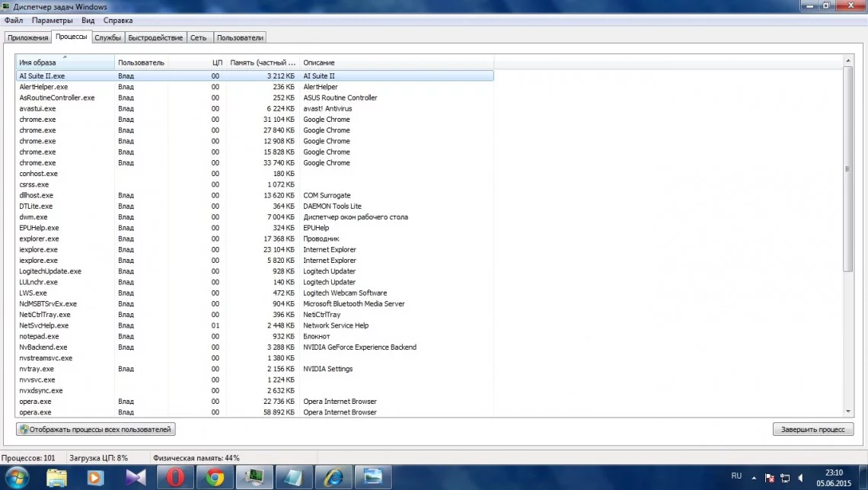
Task: Select the NdMSBTSrvEx.exe process
Action: 254,304
